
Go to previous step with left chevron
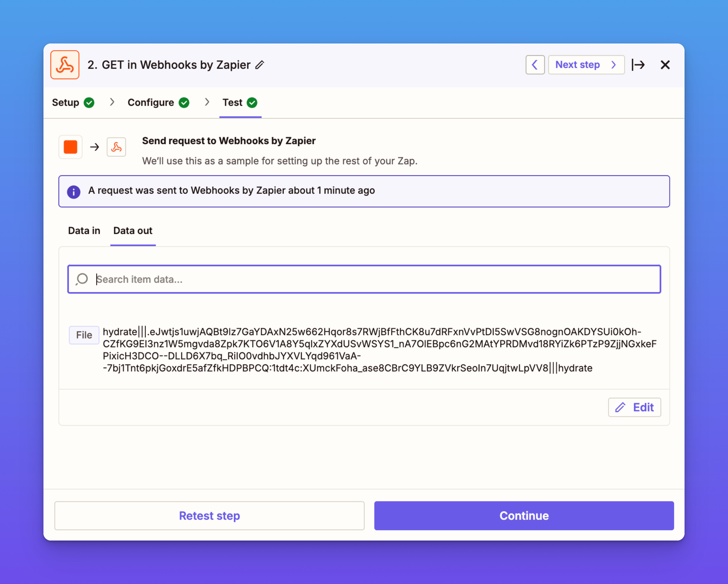click(535, 65)
